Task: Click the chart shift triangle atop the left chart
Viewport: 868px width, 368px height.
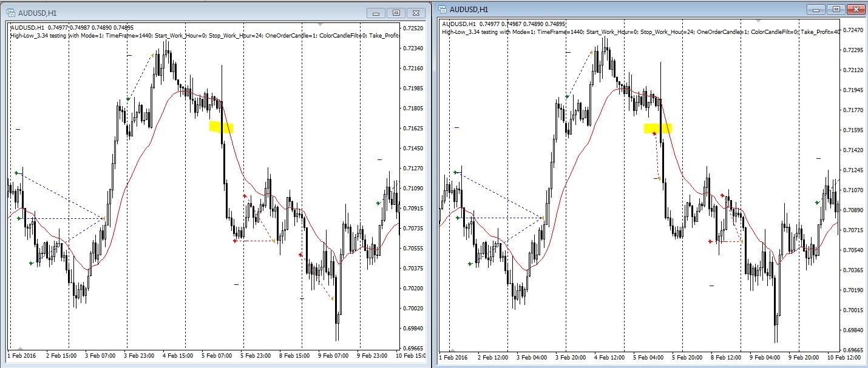Action: coord(320,24)
